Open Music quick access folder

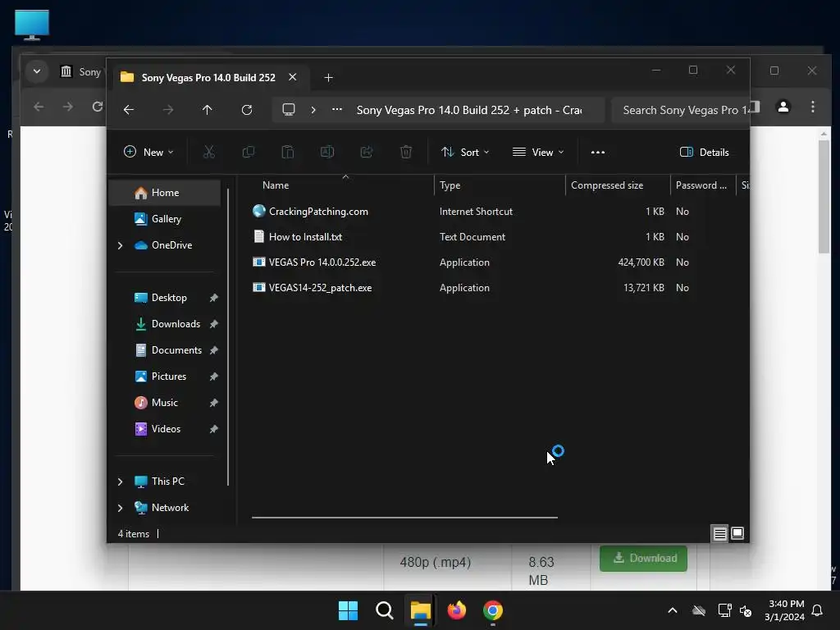[164, 403]
